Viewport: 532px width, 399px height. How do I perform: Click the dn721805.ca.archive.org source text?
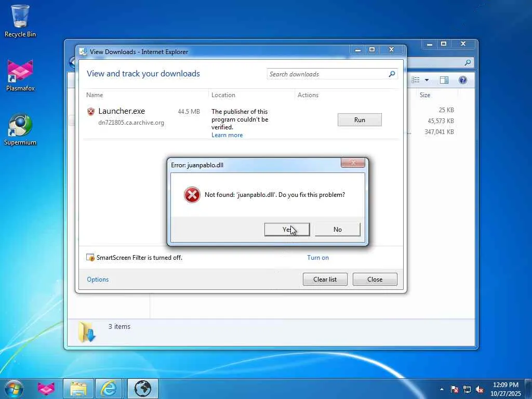pyautogui.click(x=131, y=123)
